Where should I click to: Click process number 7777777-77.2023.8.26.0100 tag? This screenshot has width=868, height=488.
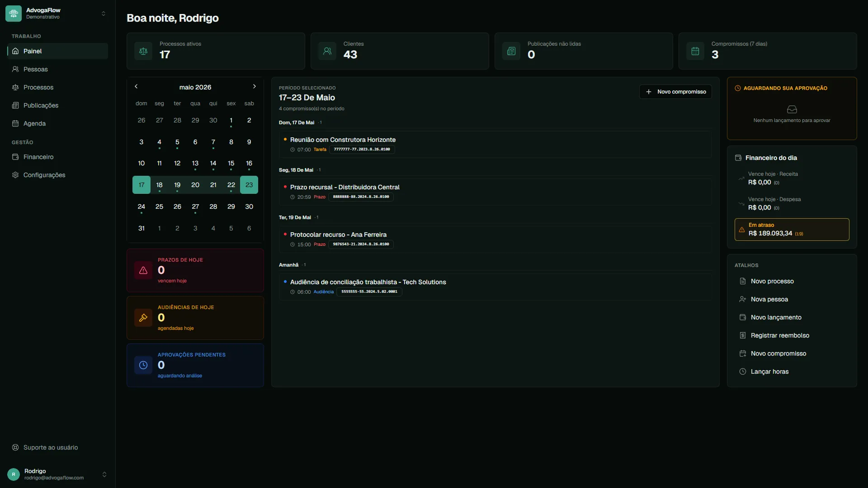[362, 150]
